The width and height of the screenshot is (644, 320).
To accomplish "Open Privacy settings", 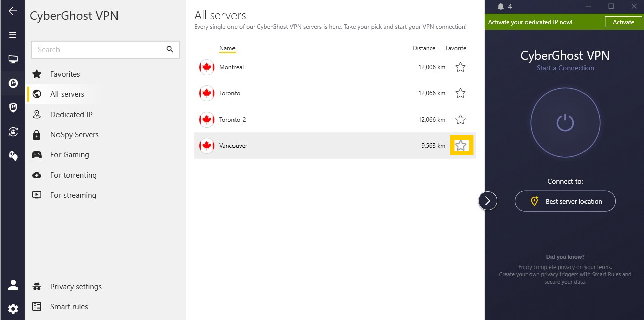I will click(76, 287).
